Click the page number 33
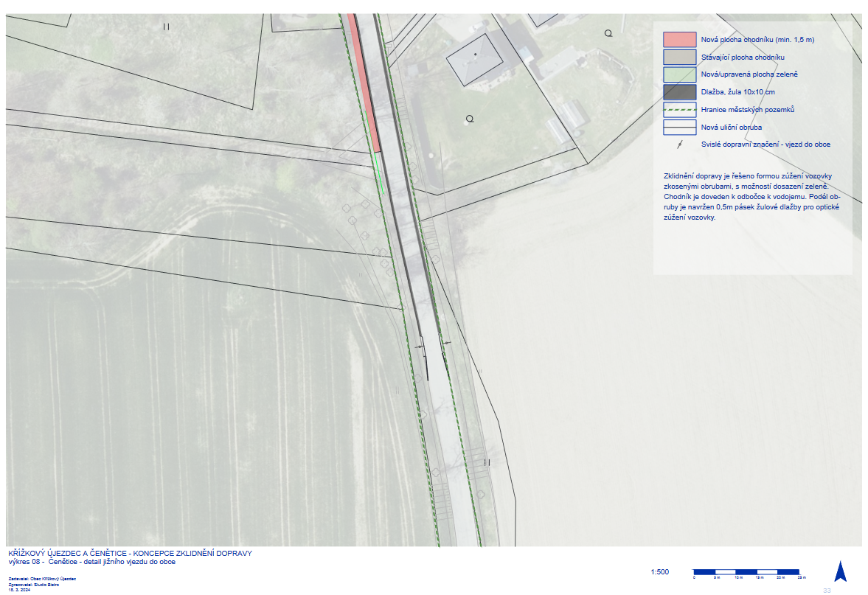868x595 pixels. pyautogui.click(x=827, y=590)
